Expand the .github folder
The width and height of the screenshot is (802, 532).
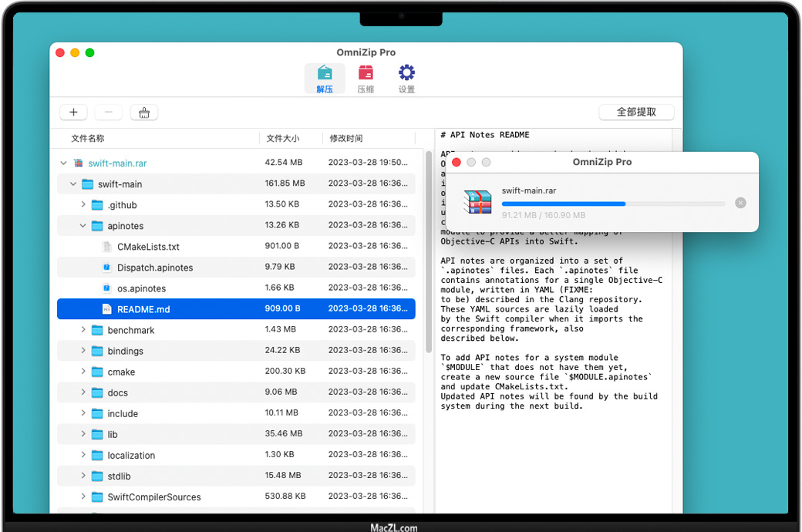point(83,205)
